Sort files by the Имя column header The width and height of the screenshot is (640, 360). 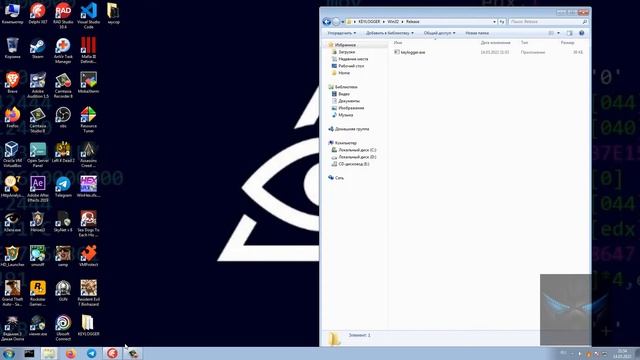(398, 42)
